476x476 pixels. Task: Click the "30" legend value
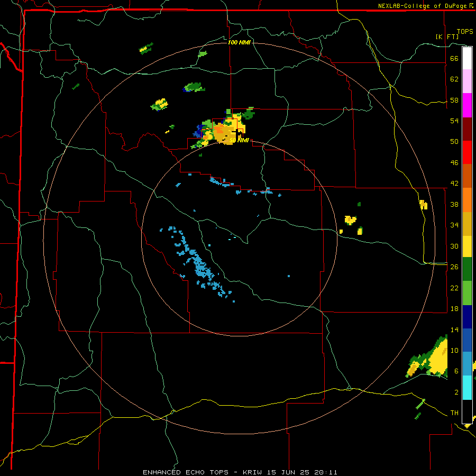pyautogui.click(x=454, y=246)
